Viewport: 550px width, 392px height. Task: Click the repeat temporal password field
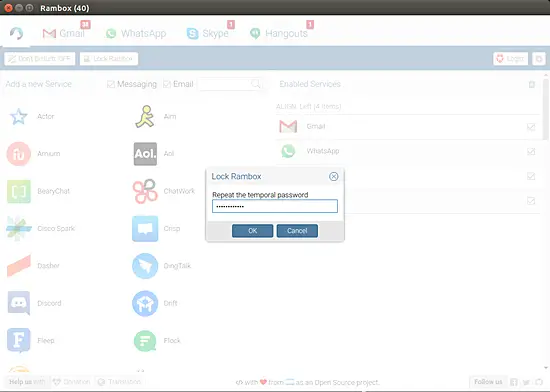[x=275, y=206]
